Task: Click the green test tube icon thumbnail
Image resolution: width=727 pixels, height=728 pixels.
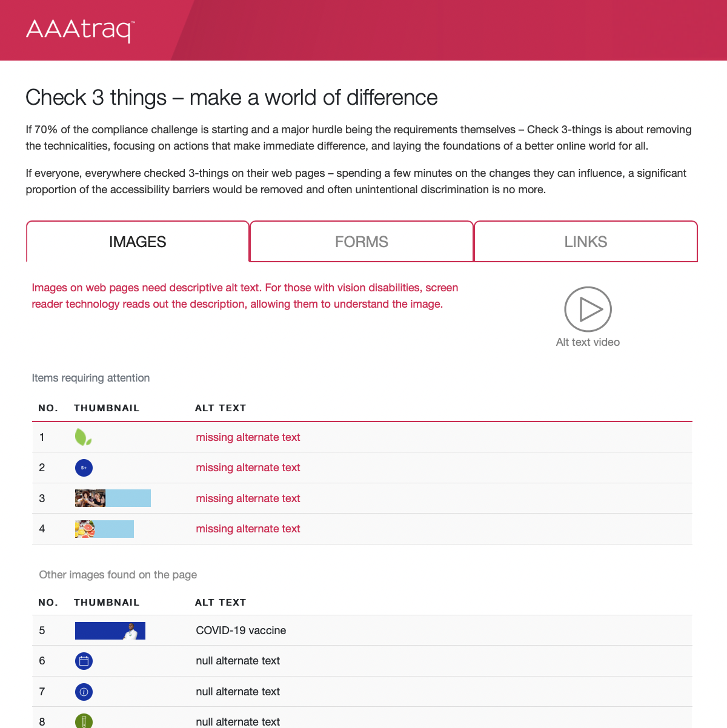Action: pos(84,721)
